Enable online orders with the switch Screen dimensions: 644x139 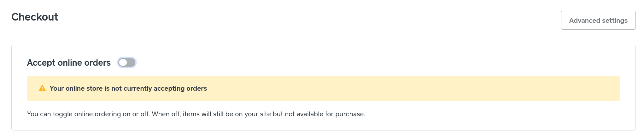(x=127, y=63)
